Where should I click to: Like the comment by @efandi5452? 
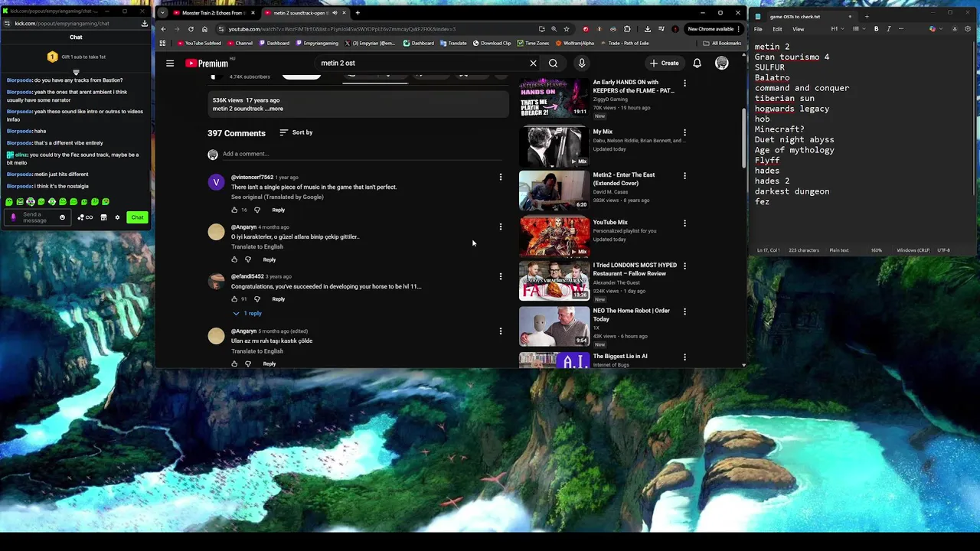(x=234, y=299)
